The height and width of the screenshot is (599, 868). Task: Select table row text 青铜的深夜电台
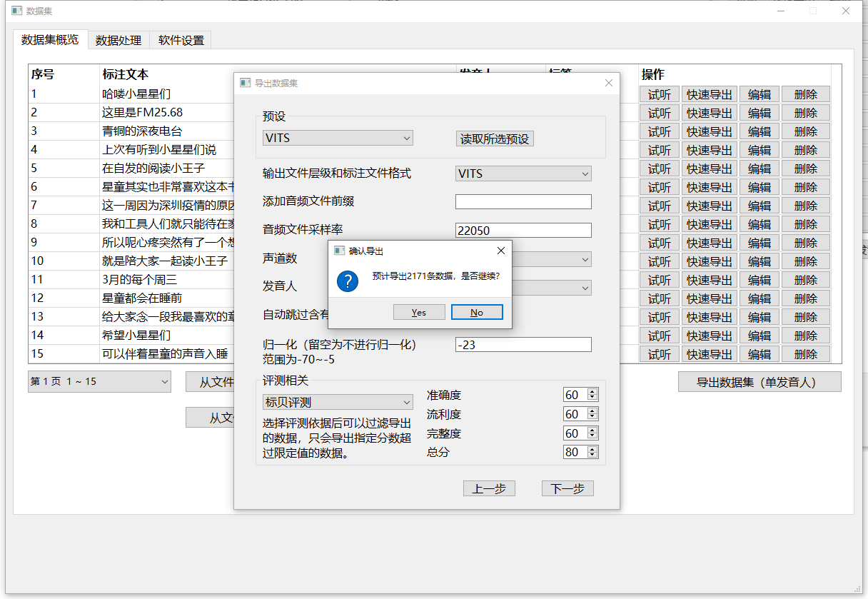point(142,131)
